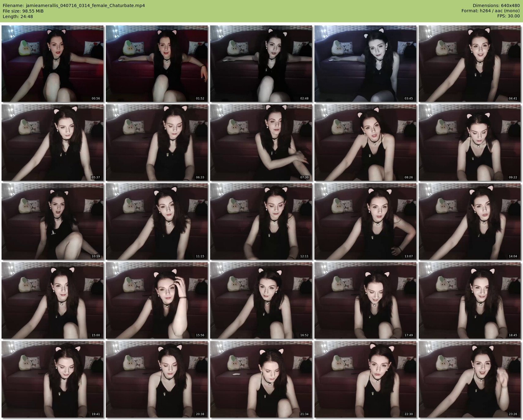
Task: Click the 'Format: h264 / aac (mono)' text
Action: [491, 11]
